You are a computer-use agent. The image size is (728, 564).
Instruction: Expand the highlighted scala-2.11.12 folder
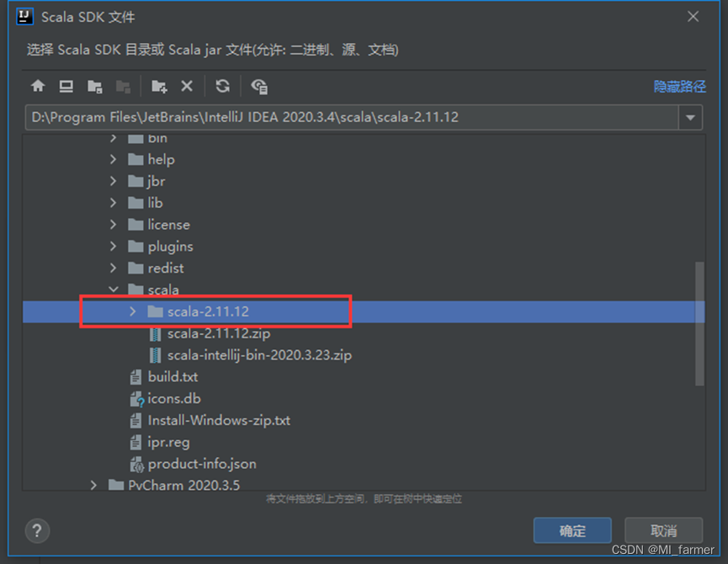[x=132, y=311]
